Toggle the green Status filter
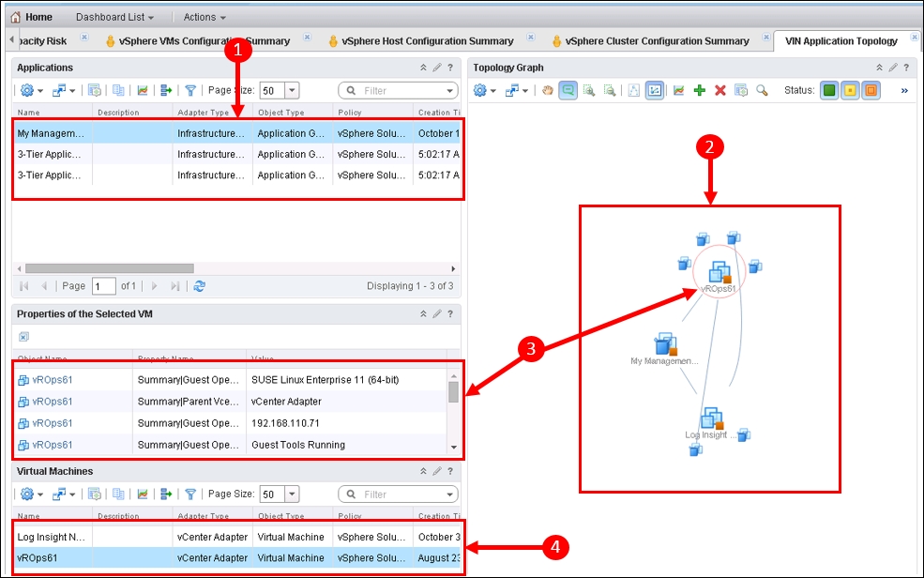Screen dimensions: 924x578 point(829,90)
